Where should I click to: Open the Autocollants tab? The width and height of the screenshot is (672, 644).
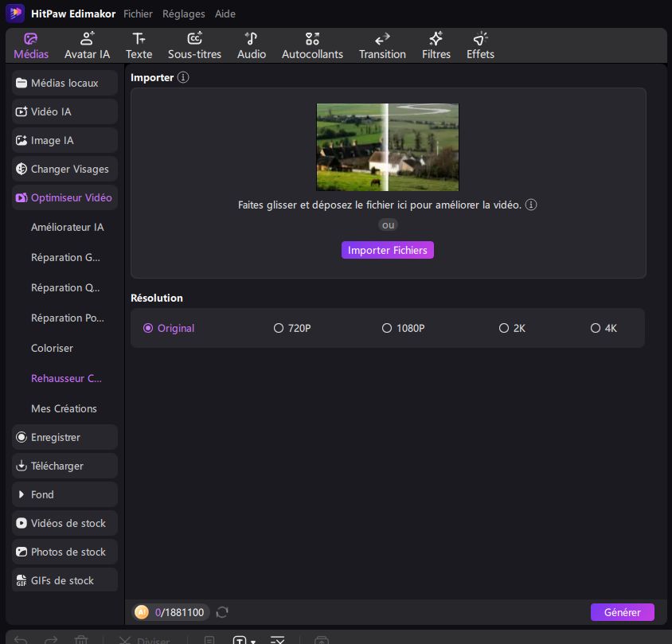click(x=312, y=46)
